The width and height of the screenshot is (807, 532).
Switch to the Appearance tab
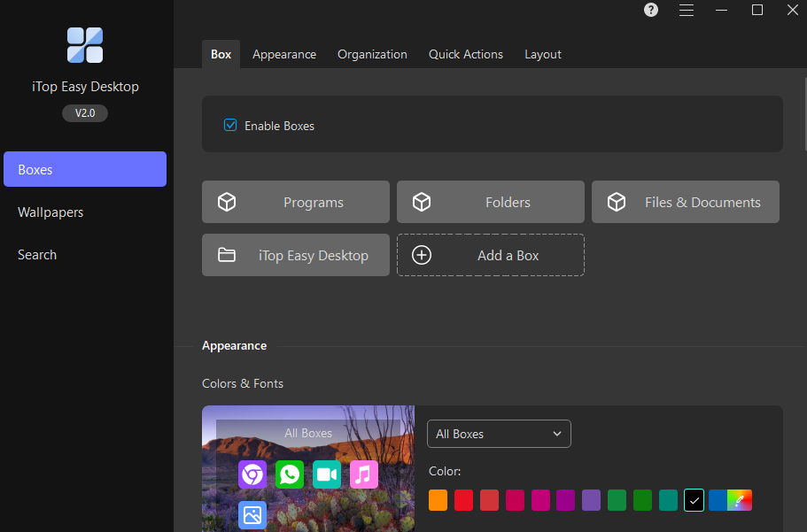pyautogui.click(x=284, y=54)
